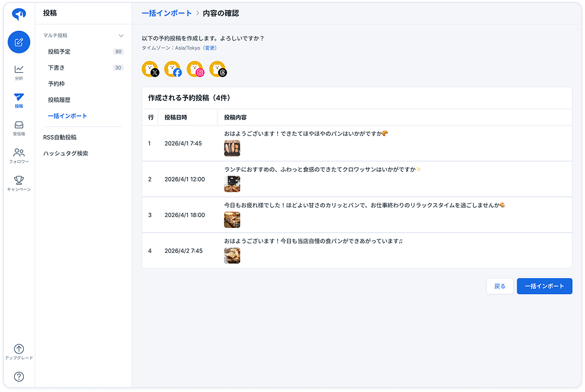Open the help question mark icon
Image resolution: width=585 pixels, height=392 pixels.
point(19,376)
